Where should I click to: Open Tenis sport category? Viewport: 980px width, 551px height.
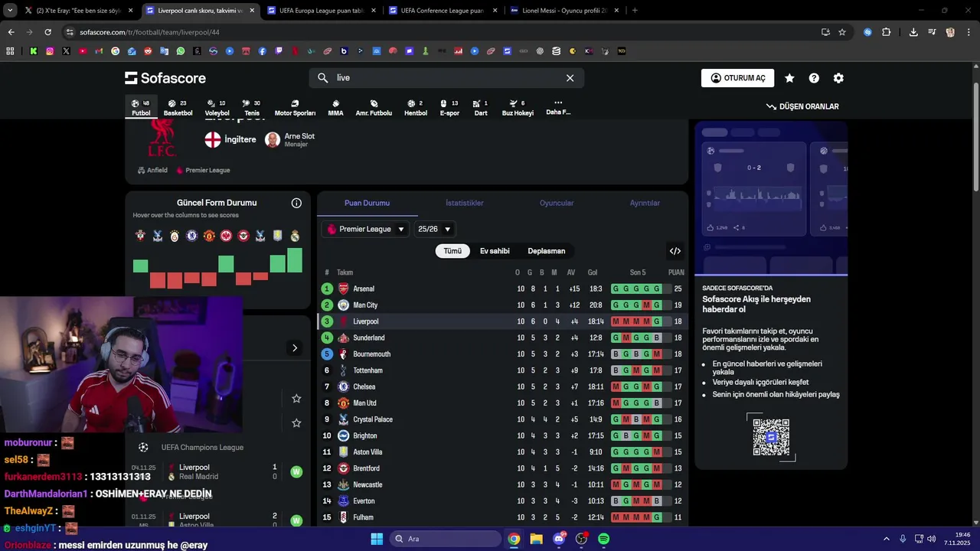(252, 107)
